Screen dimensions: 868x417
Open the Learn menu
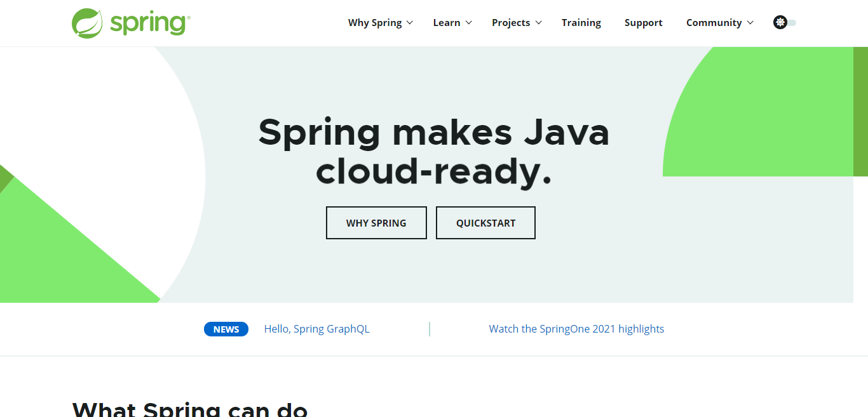point(447,23)
